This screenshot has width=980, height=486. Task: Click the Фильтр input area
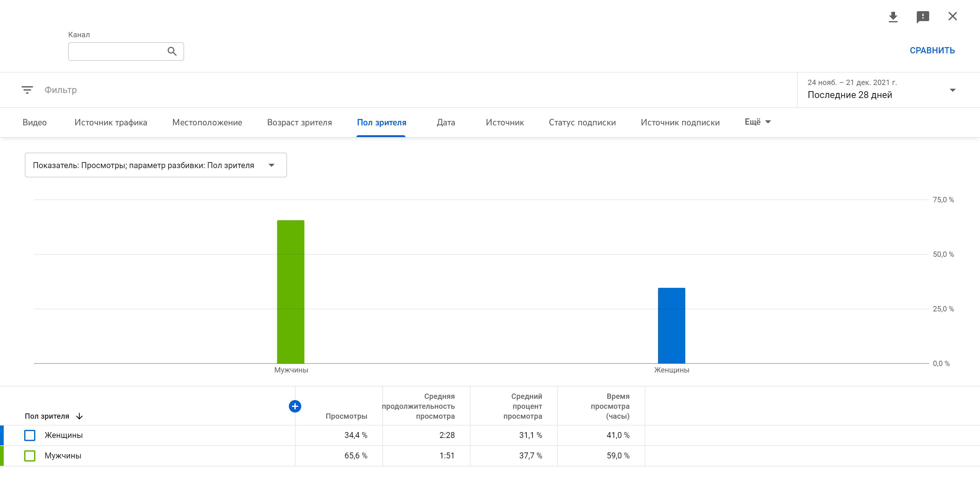click(x=60, y=90)
